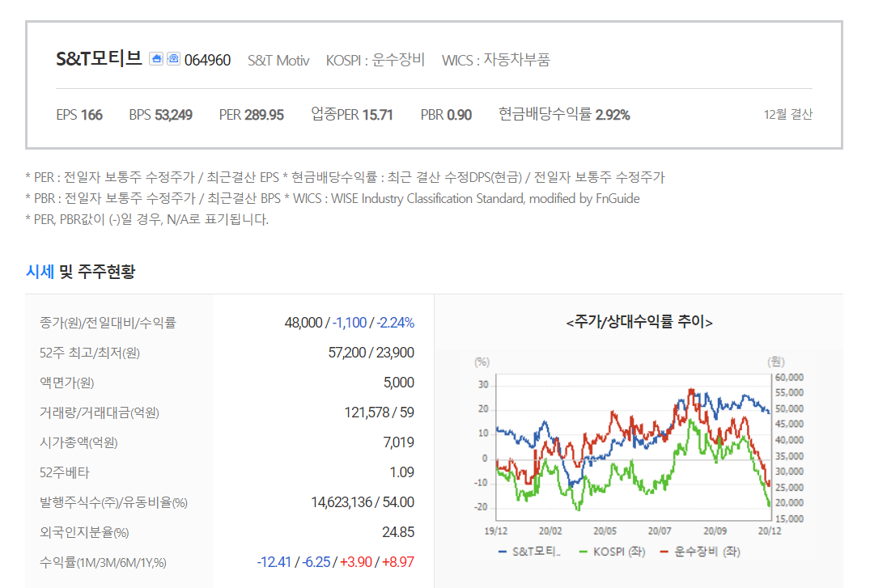870x588 pixels.
Task: Click the 수익률(1M/3M/6M/1Y,%) row label
Action: [x=104, y=562]
